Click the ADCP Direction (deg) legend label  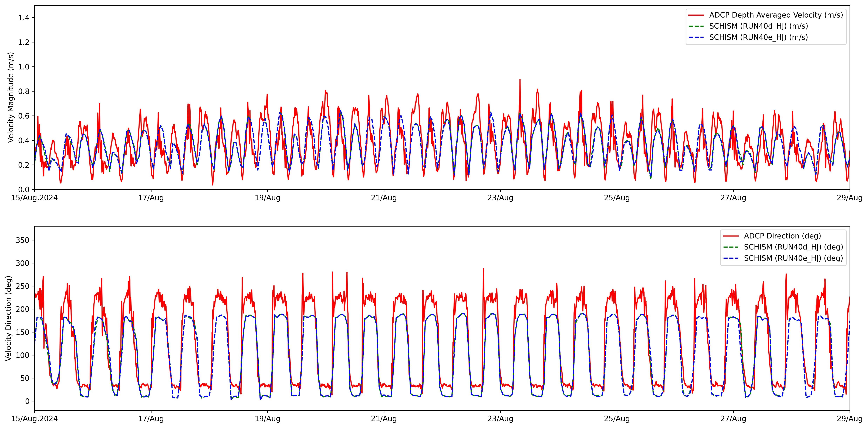pyautogui.click(x=782, y=236)
